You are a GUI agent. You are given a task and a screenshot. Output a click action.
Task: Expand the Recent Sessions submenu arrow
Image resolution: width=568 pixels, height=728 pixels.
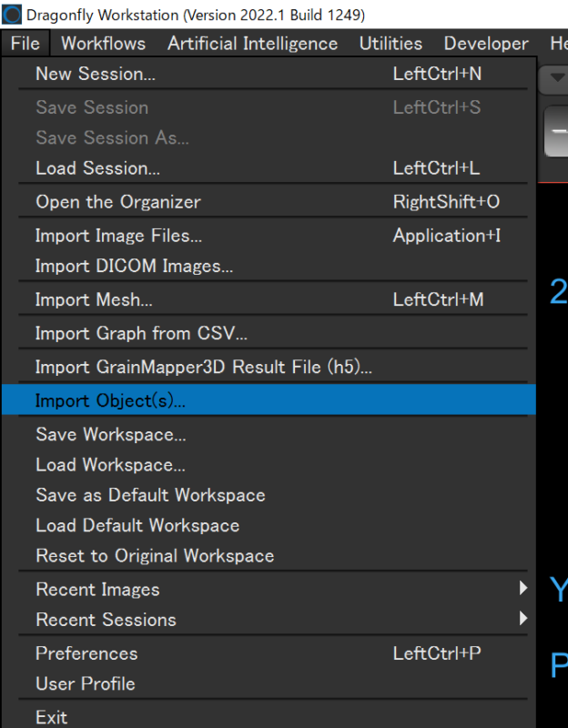pos(523,619)
